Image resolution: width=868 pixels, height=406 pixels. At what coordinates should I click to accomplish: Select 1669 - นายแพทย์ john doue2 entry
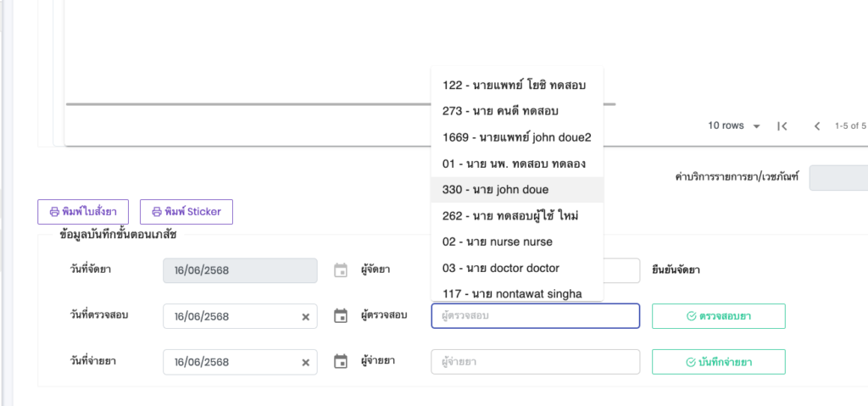coord(517,137)
